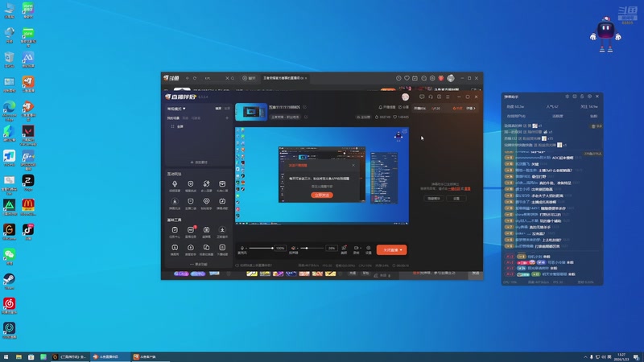Expand the microphone device arrow

(246, 249)
